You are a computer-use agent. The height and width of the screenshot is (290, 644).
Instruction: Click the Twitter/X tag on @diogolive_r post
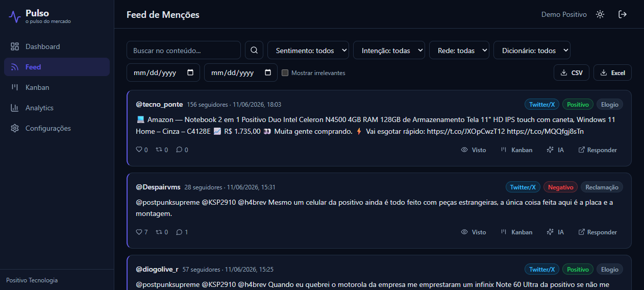click(542, 269)
